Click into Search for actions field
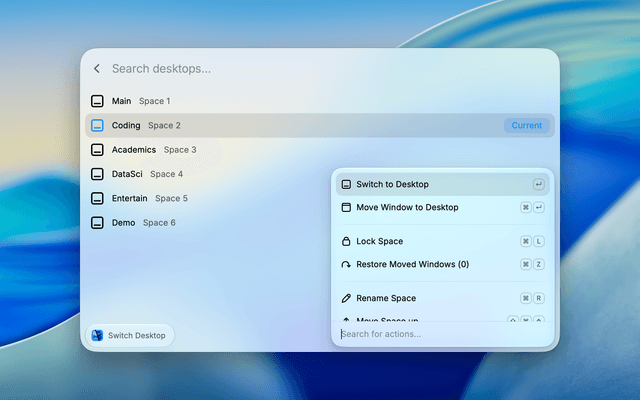The height and width of the screenshot is (400, 640). pos(442,334)
